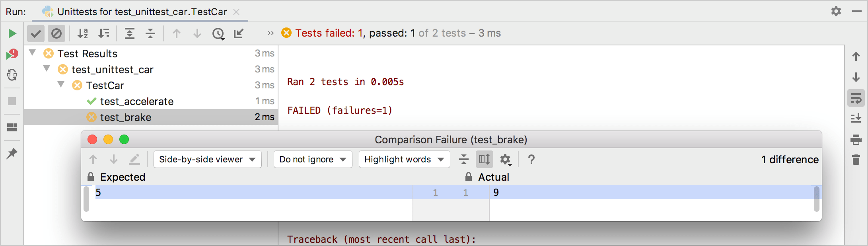Change Highlight words comparison mode

click(x=404, y=159)
